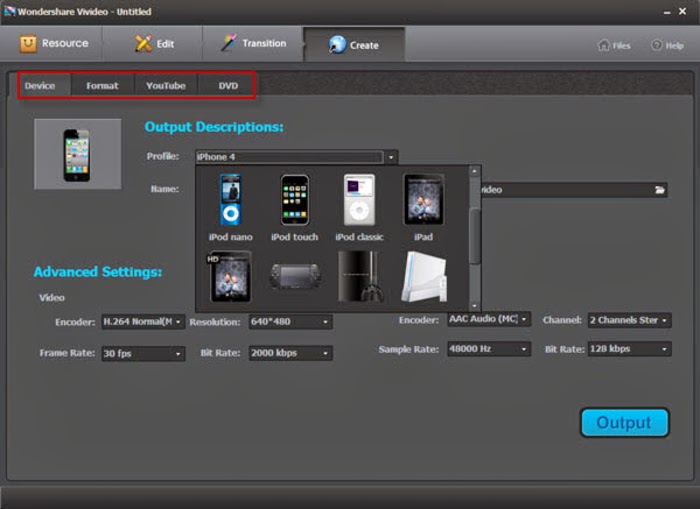Viewport: 700px width, 509px height.
Task: Click the Files home icon
Action: pyautogui.click(x=604, y=45)
